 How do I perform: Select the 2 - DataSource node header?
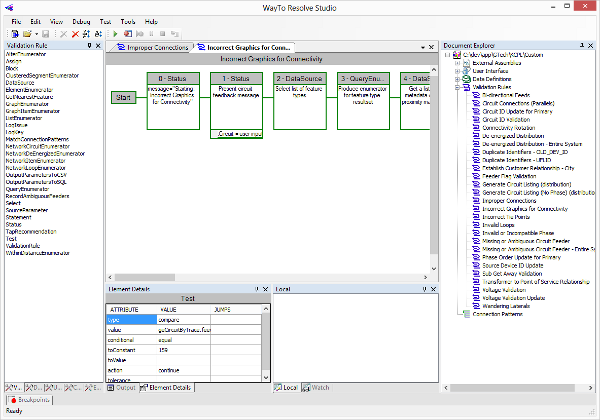[300, 78]
